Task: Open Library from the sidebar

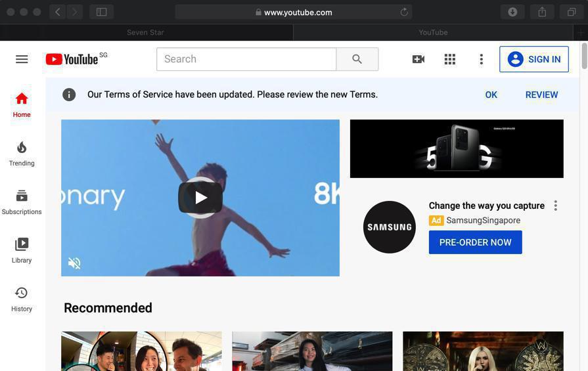Action: 22,251
